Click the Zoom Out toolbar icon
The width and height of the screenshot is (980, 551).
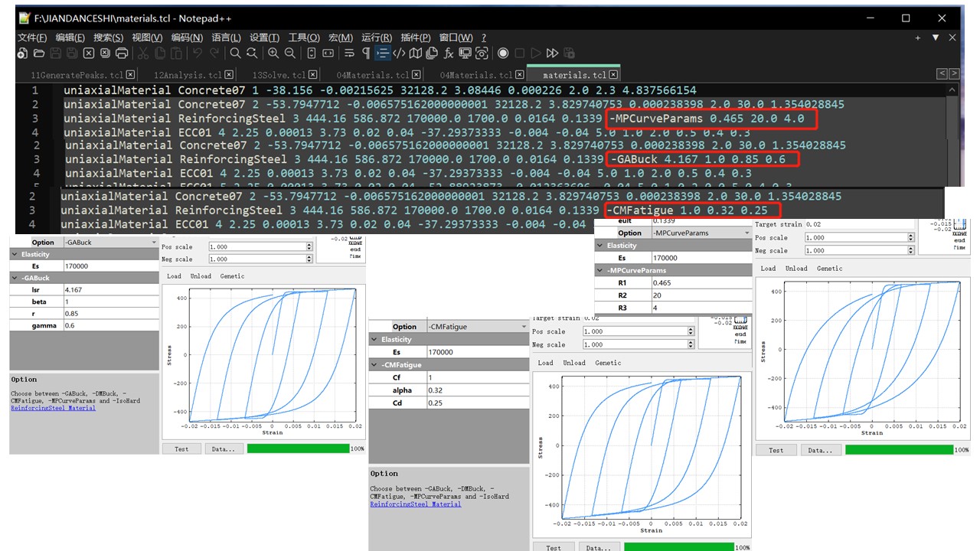tap(290, 53)
